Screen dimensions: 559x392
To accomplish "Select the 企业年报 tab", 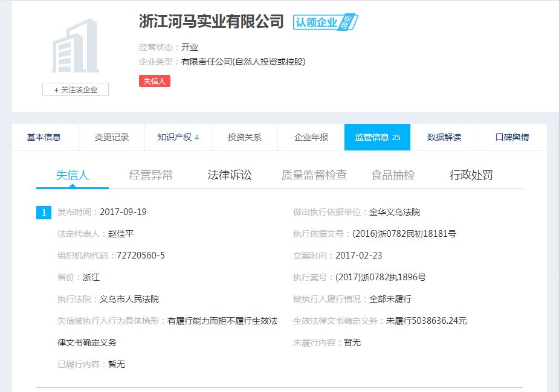I will tap(310, 137).
